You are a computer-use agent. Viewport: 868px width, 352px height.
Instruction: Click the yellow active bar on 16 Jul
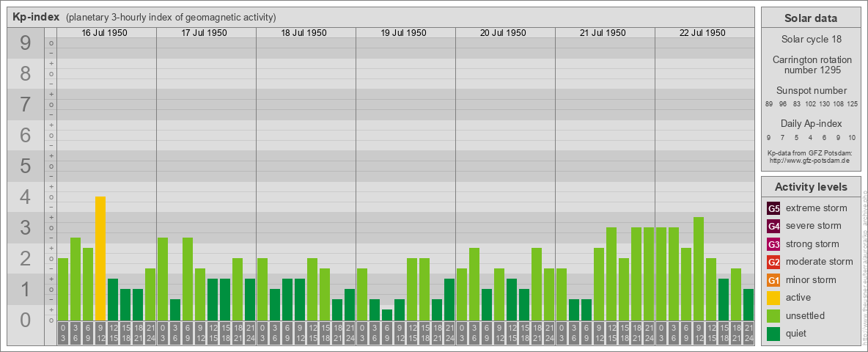pos(100,258)
